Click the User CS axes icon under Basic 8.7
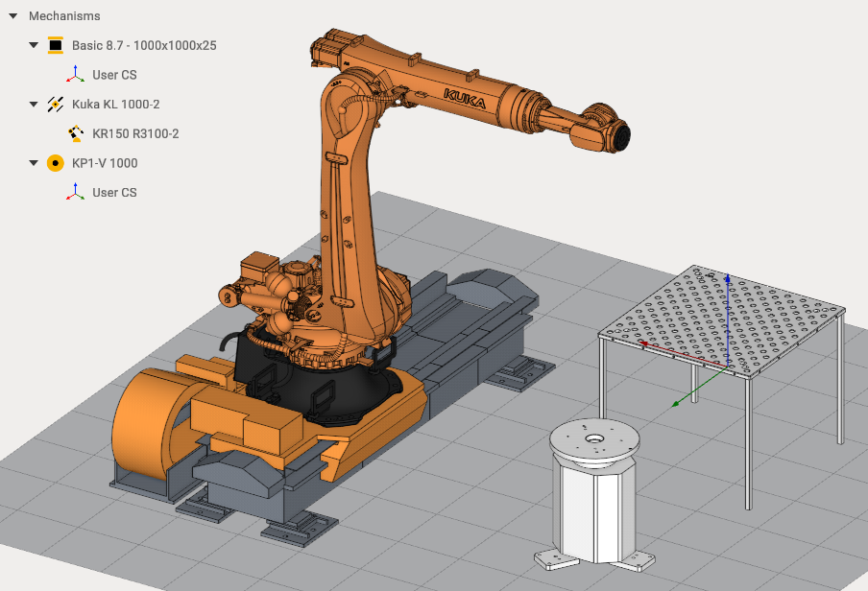 75,75
